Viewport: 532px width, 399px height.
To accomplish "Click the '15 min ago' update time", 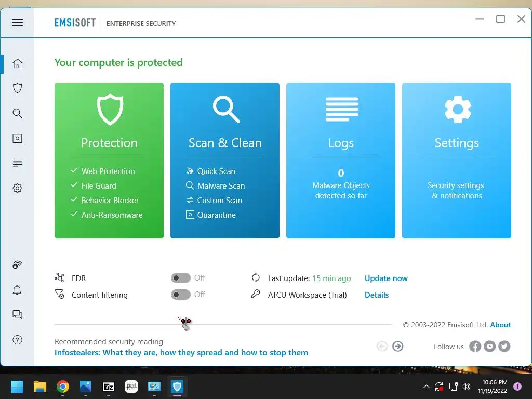I will tap(331, 278).
